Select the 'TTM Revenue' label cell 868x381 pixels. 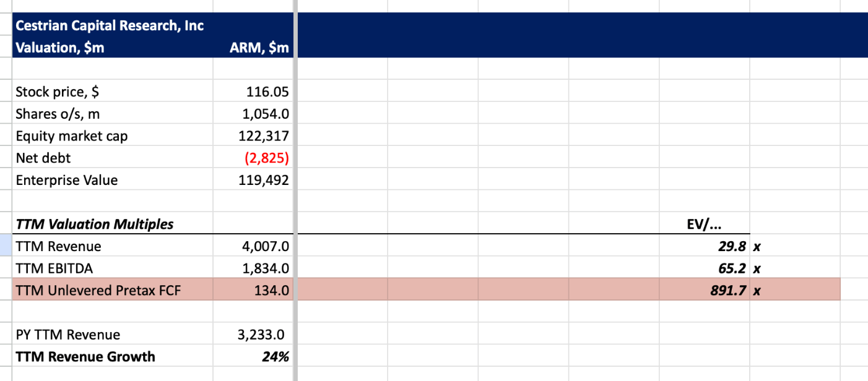point(112,246)
